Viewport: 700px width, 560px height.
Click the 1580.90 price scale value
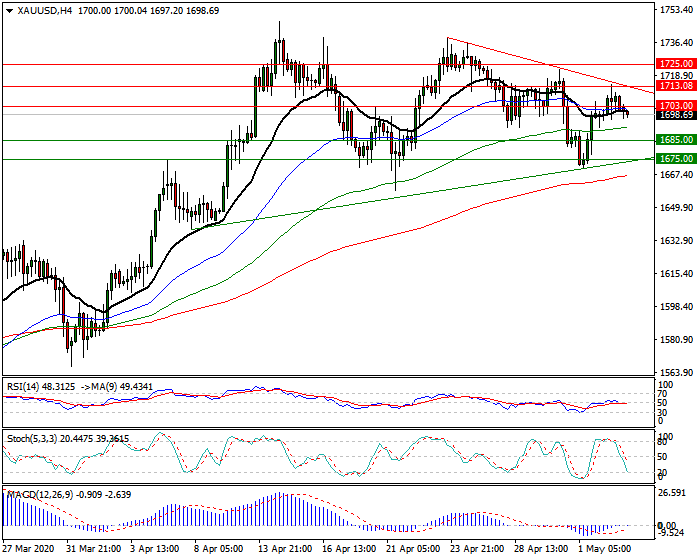[x=677, y=340]
